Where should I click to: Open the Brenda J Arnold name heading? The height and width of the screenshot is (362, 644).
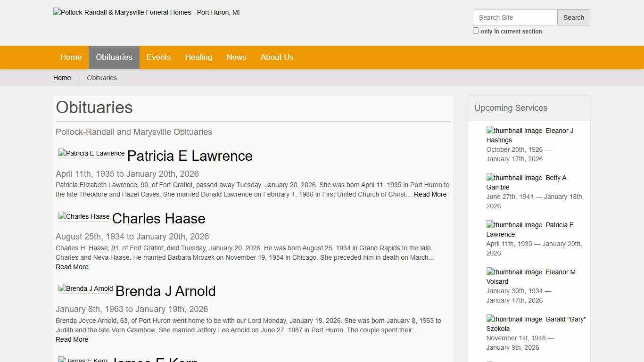(165, 291)
